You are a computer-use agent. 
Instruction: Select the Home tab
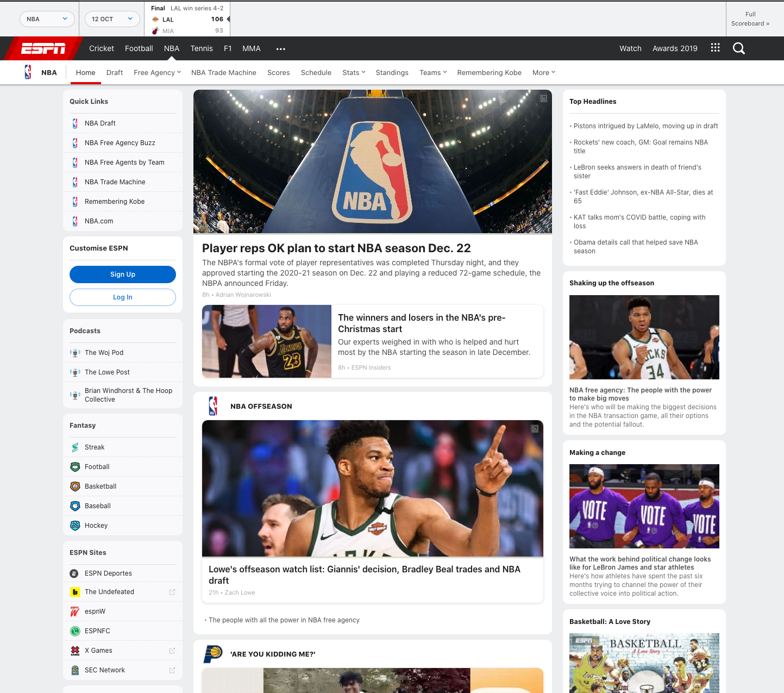click(x=86, y=73)
